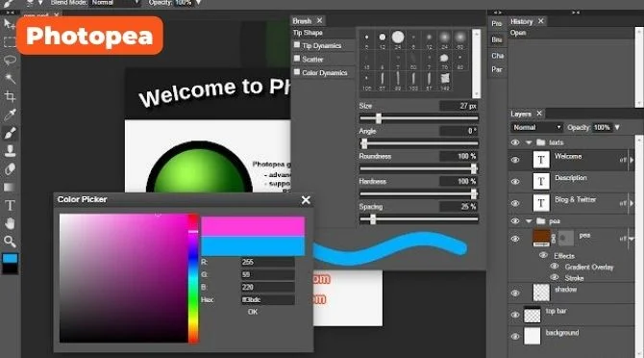Enable the Tip Dynamics checkbox
Screen dimensions: 644x358
tap(297, 45)
